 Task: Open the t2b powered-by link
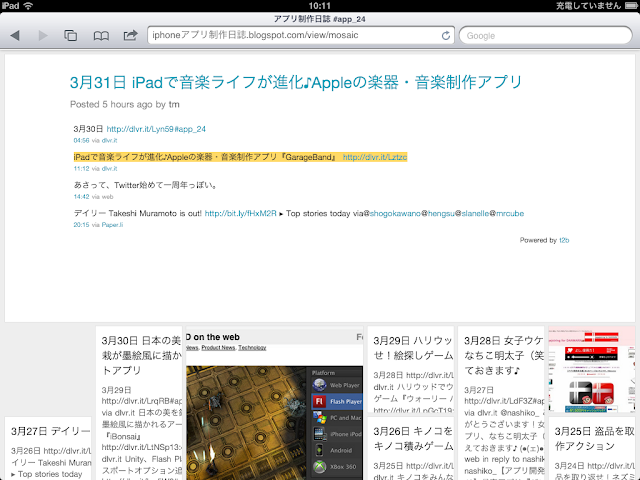pyautogui.click(x=564, y=240)
